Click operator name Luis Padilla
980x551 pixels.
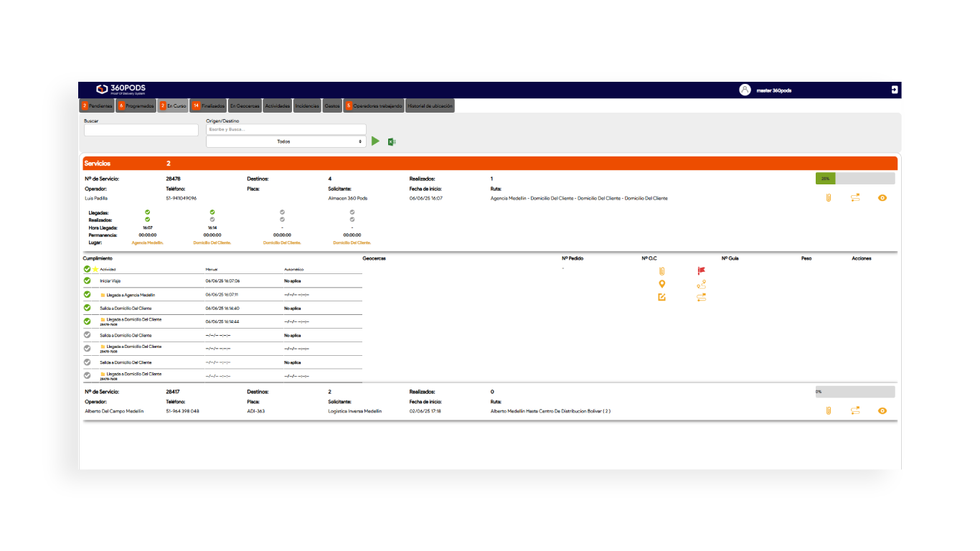pos(96,198)
